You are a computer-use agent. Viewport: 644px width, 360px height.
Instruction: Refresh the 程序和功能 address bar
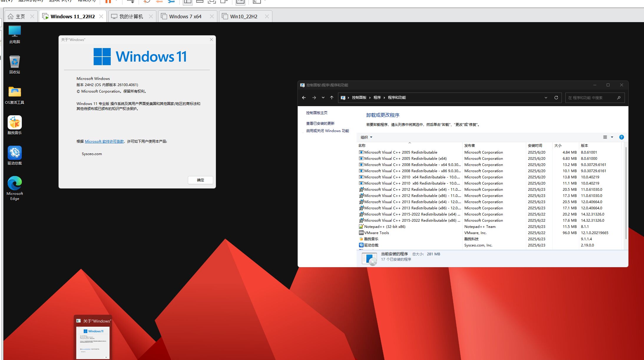556,98
